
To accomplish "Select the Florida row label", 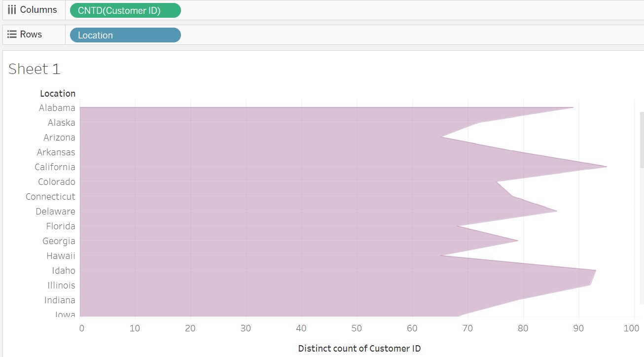I will [x=61, y=226].
